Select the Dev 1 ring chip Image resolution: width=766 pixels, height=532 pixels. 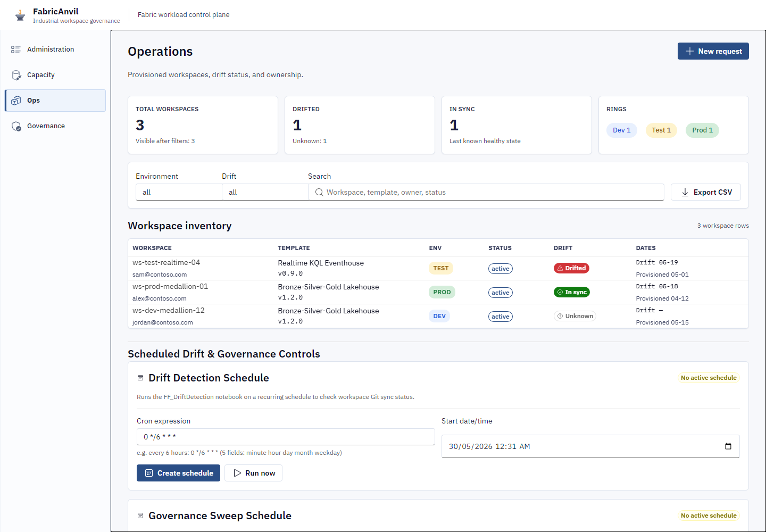pyautogui.click(x=621, y=130)
